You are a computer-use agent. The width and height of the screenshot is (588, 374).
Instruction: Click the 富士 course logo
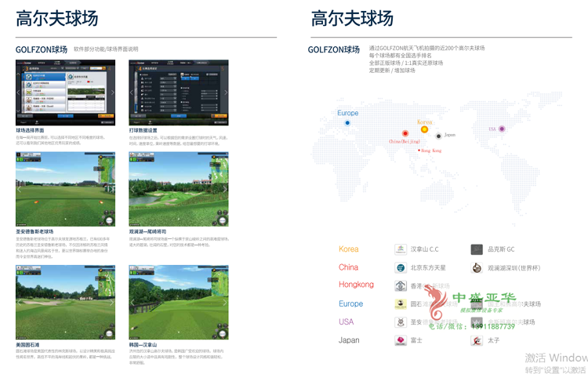pos(400,340)
